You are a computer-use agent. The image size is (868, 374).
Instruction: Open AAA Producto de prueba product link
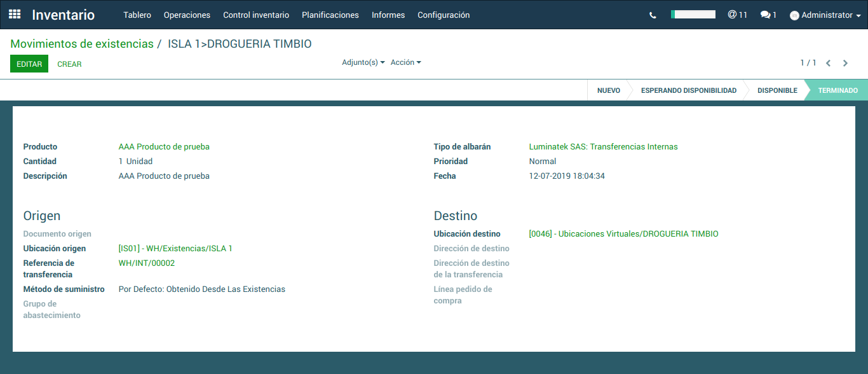164,147
